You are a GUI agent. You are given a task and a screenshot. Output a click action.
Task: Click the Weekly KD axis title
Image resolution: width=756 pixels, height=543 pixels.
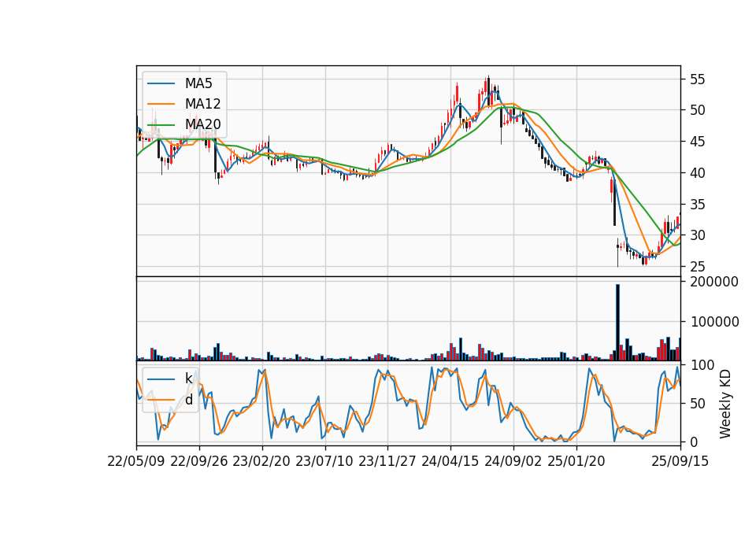point(725,404)
